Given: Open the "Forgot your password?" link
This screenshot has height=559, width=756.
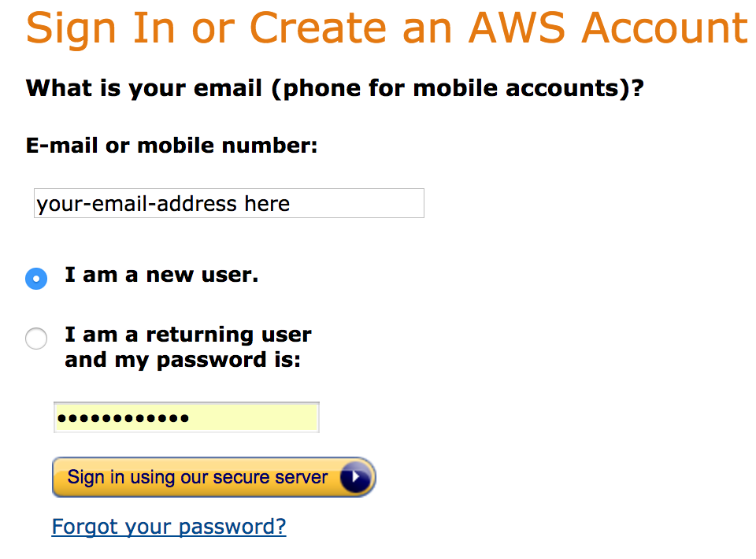Looking at the screenshot, I should coord(169,526).
